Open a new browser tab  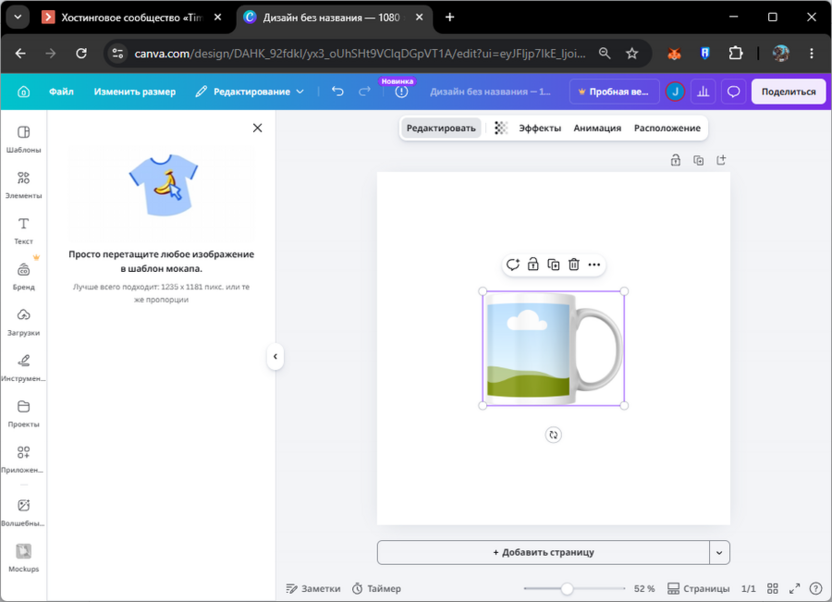[x=449, y=17]
